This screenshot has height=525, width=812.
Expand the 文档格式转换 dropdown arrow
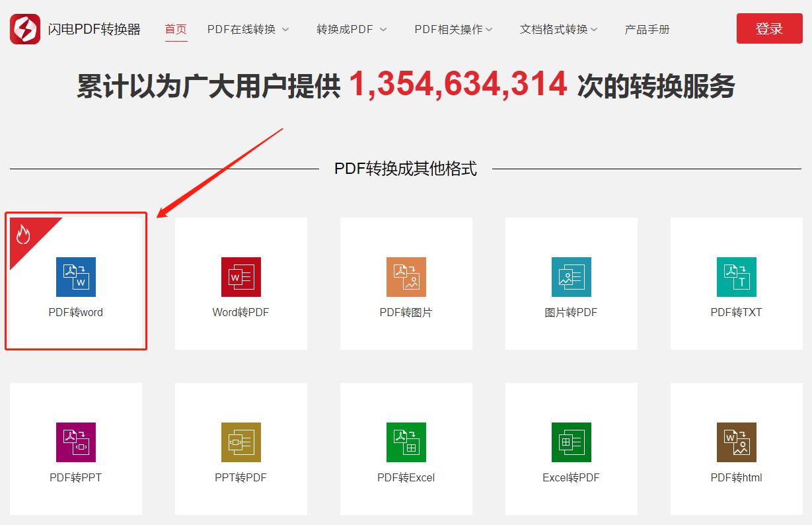[x=593, y=30]
